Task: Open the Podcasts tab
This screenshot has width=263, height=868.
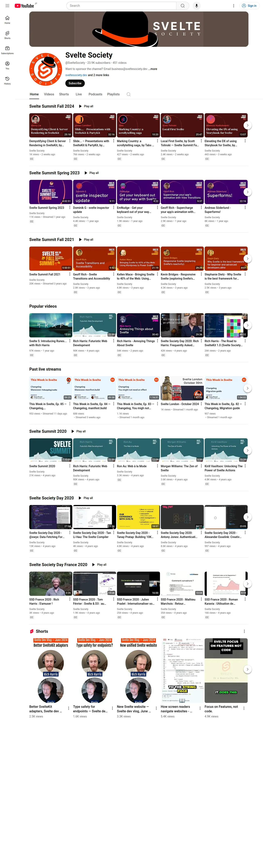Action: [95, 94]
